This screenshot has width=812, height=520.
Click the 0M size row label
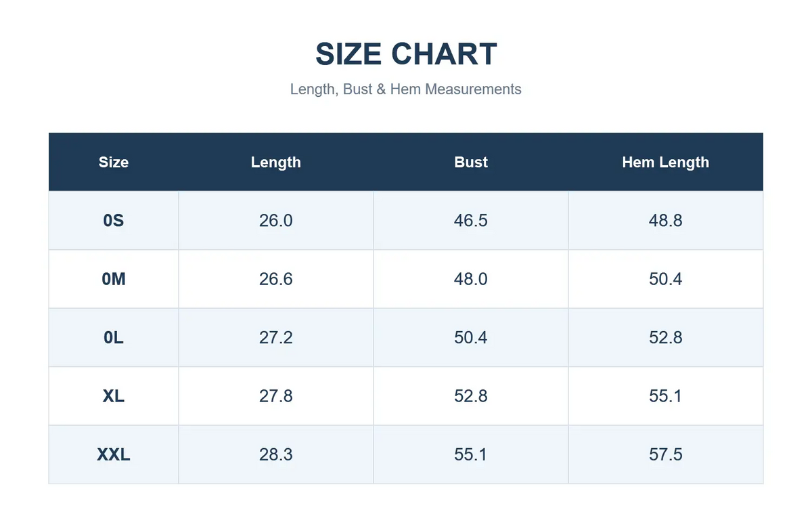pos(114,279)
